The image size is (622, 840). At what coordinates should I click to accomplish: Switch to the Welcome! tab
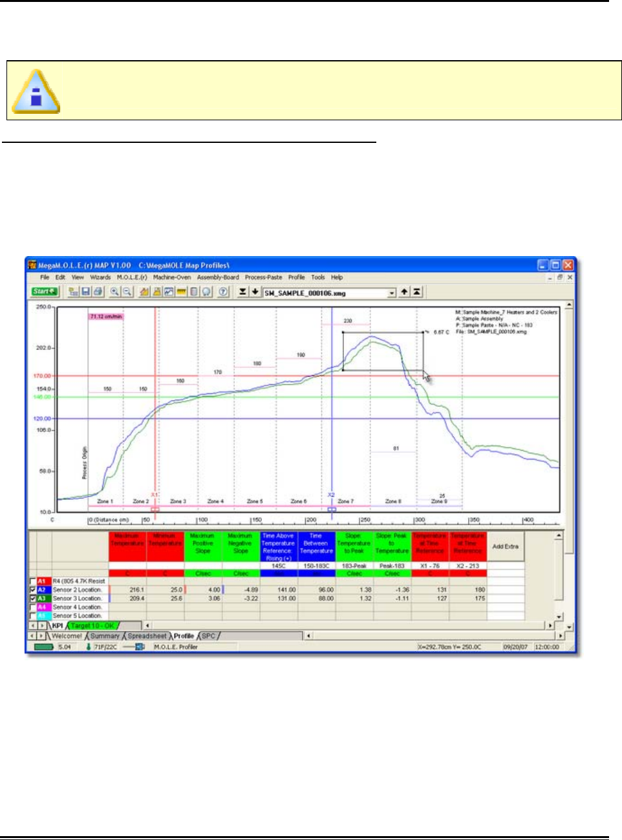[67, 636]
